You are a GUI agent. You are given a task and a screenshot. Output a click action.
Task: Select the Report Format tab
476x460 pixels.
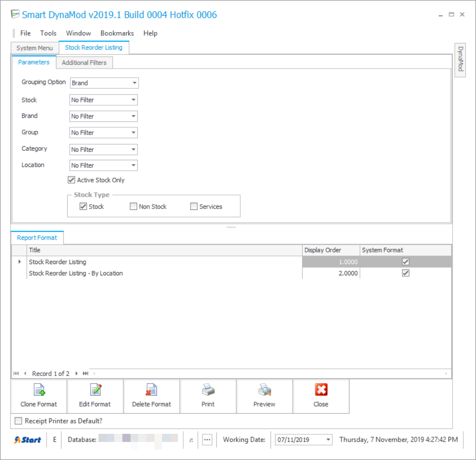tap(37, 237)
